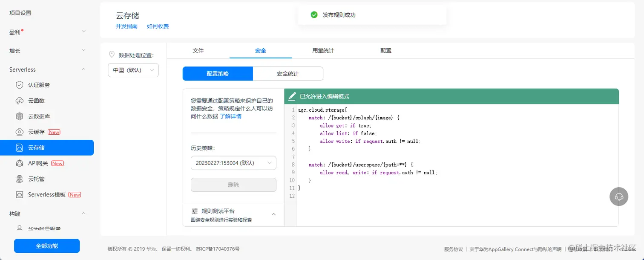Click code line 'allow list: if false;'
Screen dimensions: 644x260
348,133
